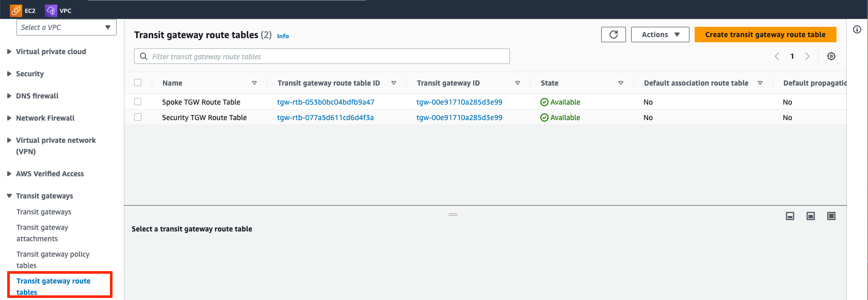Check the Security TGW Route Table checkbox
868x300 pixels.
click(x=138, y=117)
